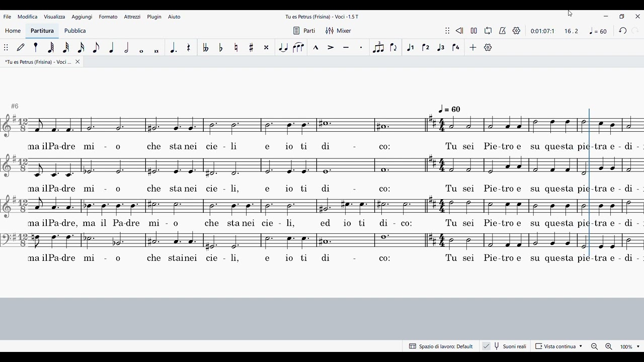Open the Parti panel

304,31
